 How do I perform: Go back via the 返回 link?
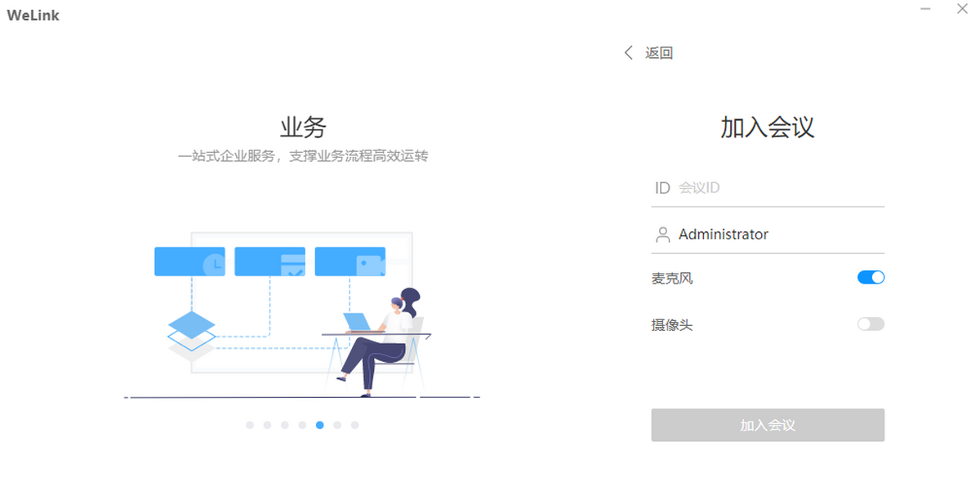[658, 53]
